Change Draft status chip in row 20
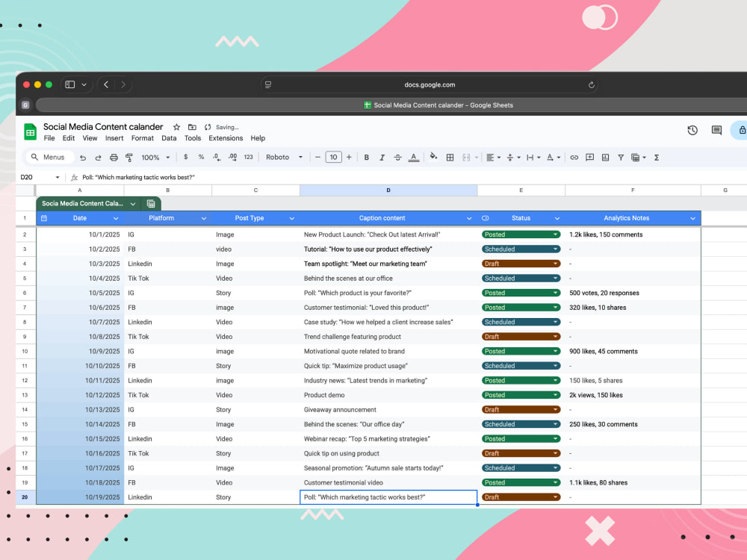The height and width of the screenshot is (560, 747). pos(521,497)
